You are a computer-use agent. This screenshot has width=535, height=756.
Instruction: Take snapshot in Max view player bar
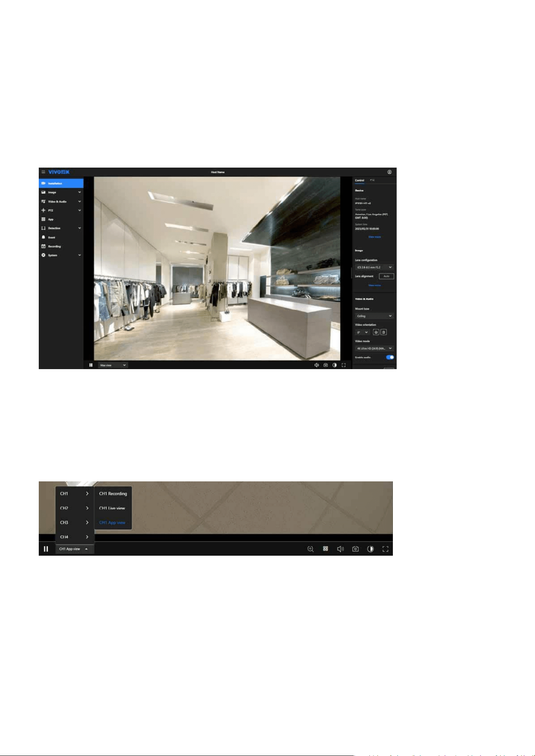coord(325,365)
